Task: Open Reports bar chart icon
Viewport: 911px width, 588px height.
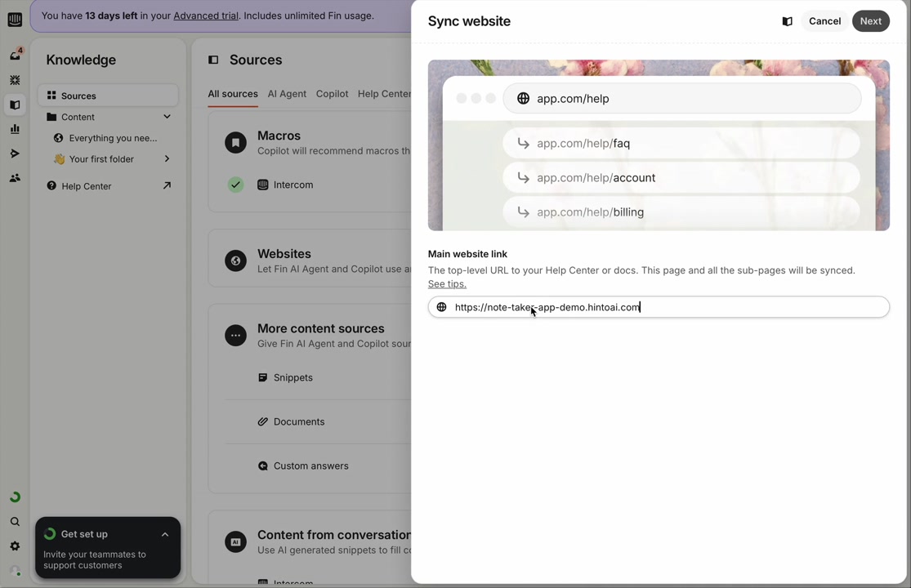Action: (x=15, y=129)
